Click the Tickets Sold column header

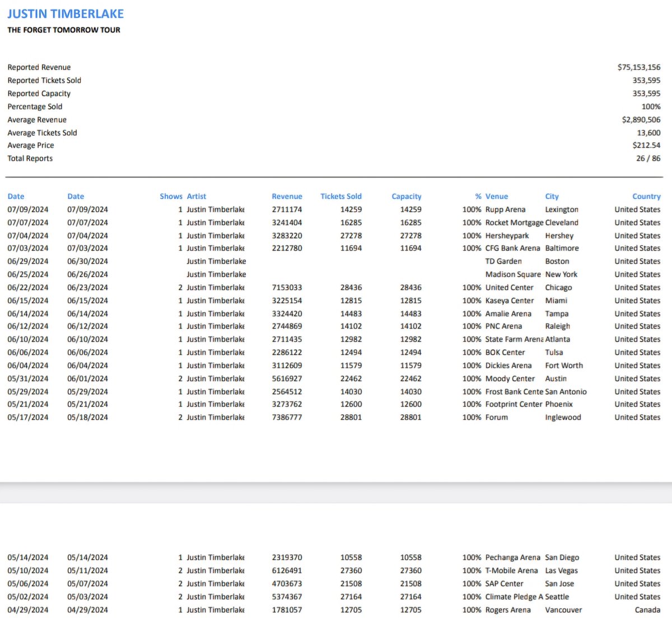[x=341, y=196]
